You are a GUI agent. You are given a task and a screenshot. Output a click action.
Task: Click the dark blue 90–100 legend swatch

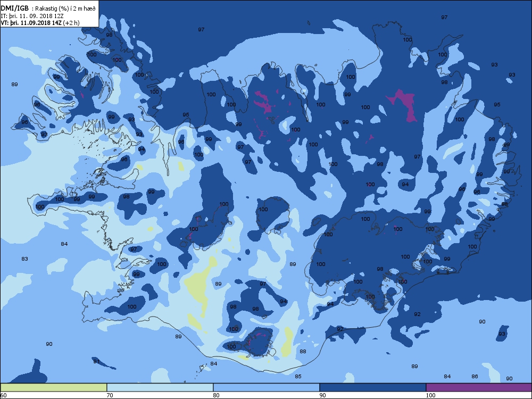pyautogui.click(x=372, y=387)
